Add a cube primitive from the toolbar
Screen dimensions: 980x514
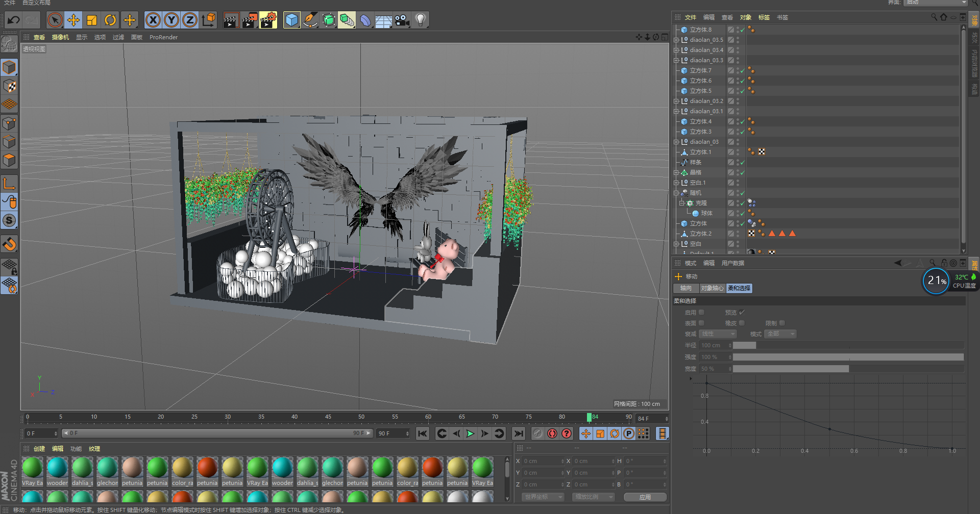pyautogui.click(x=291, y=20)
